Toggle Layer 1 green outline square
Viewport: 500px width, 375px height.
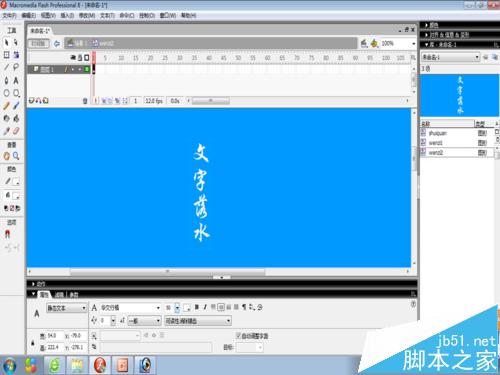pos(87,69)
